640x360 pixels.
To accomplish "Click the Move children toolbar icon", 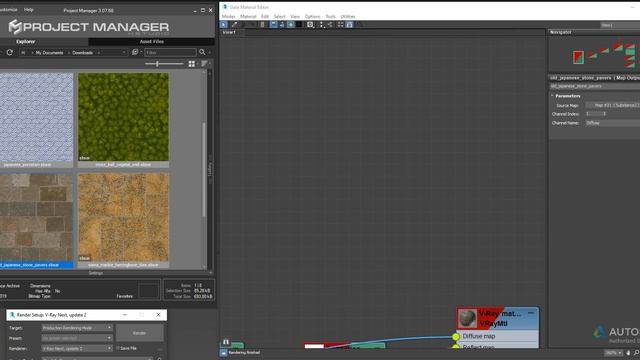I will coord(273,24).
